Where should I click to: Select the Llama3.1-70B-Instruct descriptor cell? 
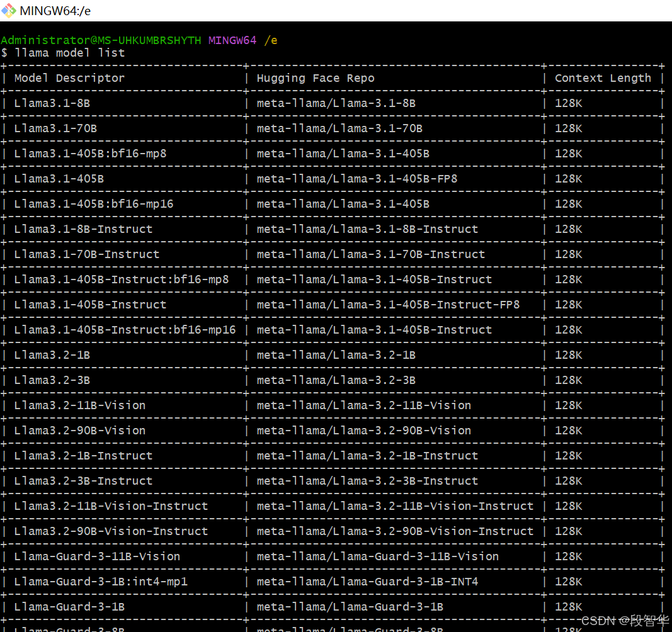[x=86, y=254]
